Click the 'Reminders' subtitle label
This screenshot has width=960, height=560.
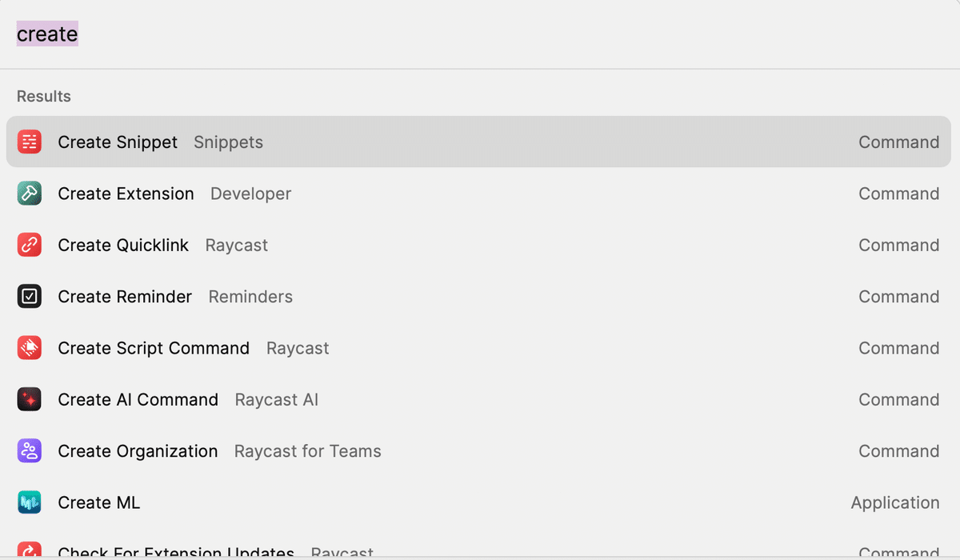click(x=250, y=297)
